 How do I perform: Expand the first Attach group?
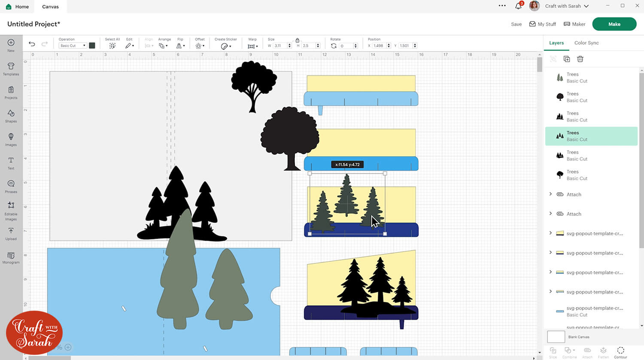550,194
